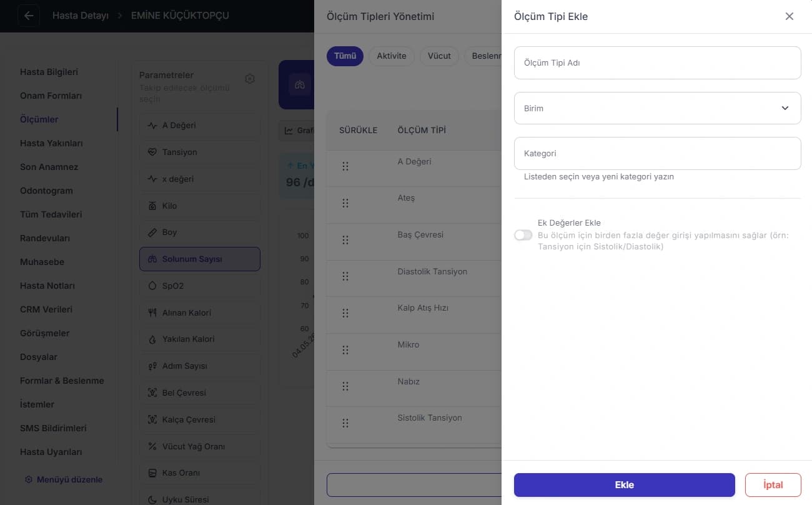Screen dimensions: 812x505
Task: Expand the Birim dropdown
Action: 657,108
